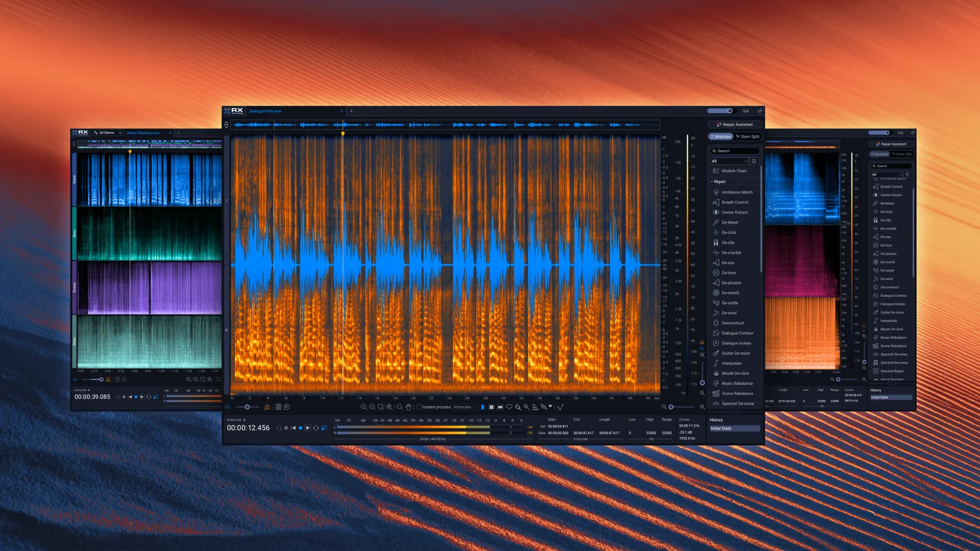
Task: Select the frequency selection tool
Action: point(500,407)
